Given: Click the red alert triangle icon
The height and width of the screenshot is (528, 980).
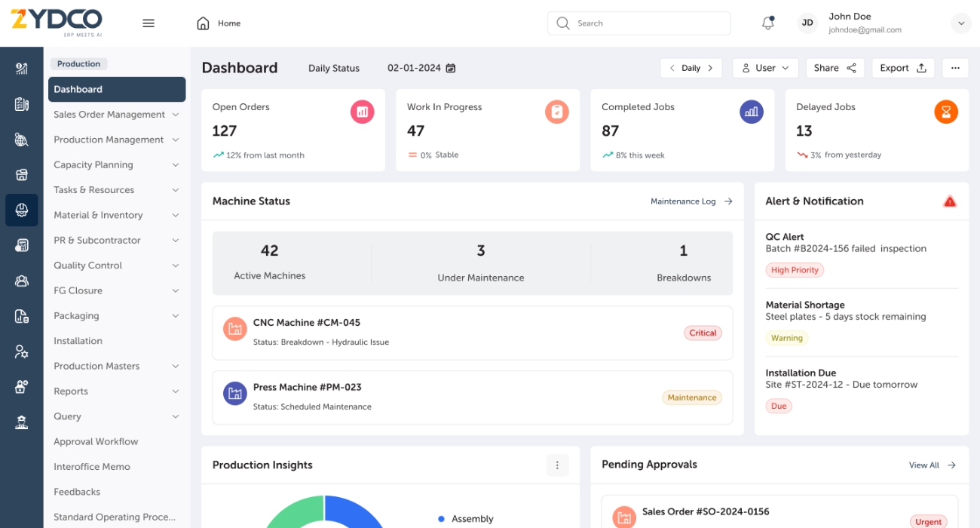Looking at the screenshot, I should click(x=950, y=201).
